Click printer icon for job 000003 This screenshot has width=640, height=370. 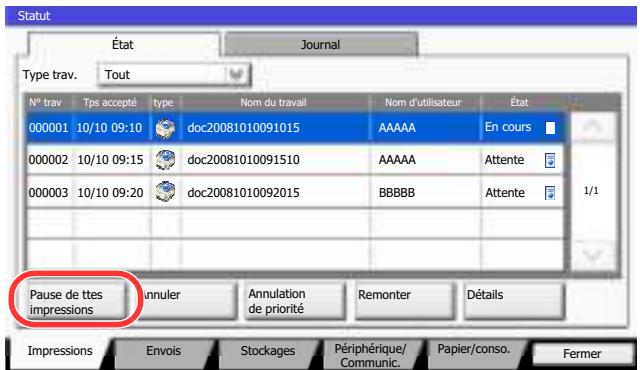coord(166,192)
